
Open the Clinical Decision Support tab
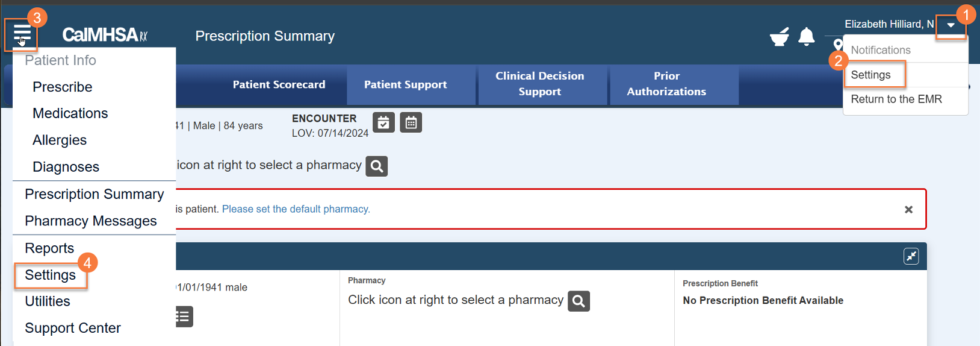539,84
